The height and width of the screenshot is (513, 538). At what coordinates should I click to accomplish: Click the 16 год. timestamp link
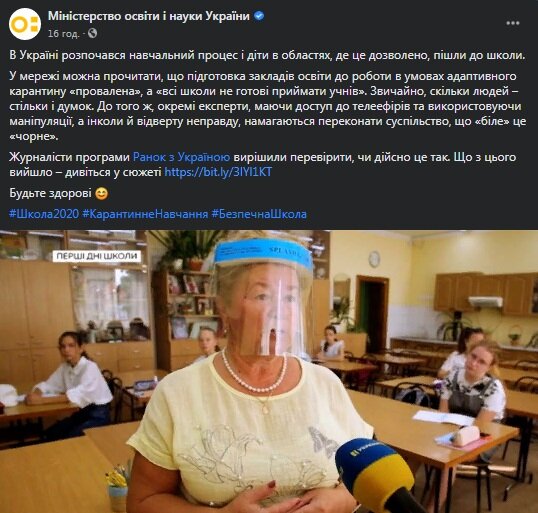63,34
